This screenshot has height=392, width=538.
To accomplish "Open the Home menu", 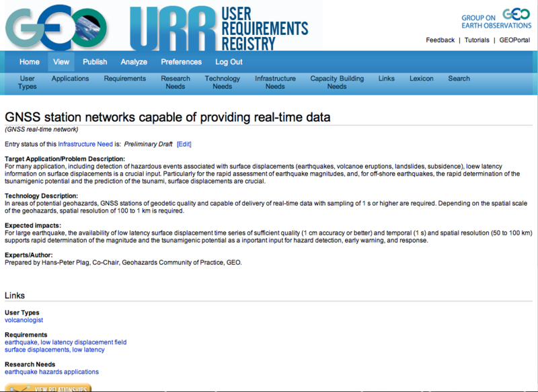I will (30, 62).
